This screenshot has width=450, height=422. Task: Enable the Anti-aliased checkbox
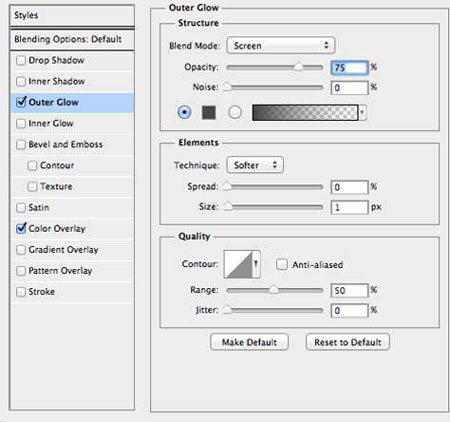click(x=282, y=265)
